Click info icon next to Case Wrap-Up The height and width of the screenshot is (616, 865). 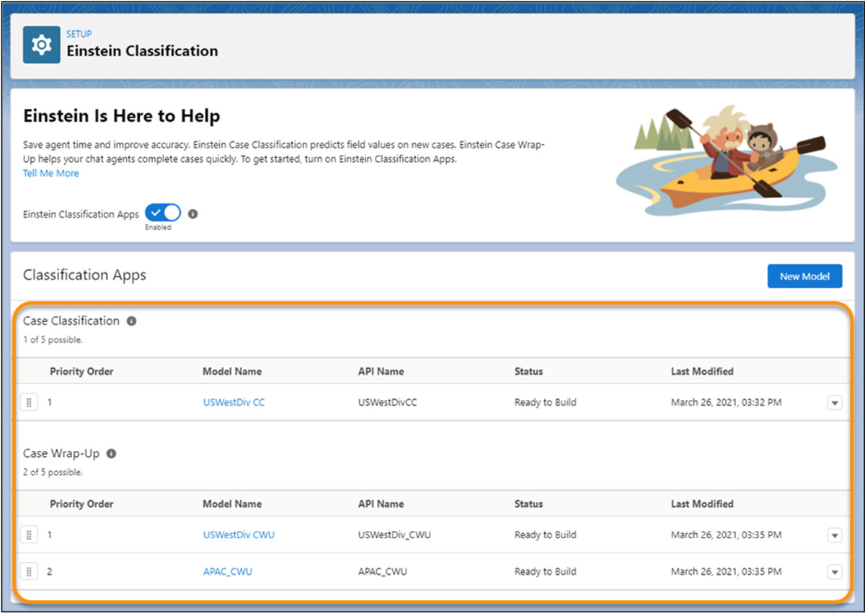coord(112,454)
